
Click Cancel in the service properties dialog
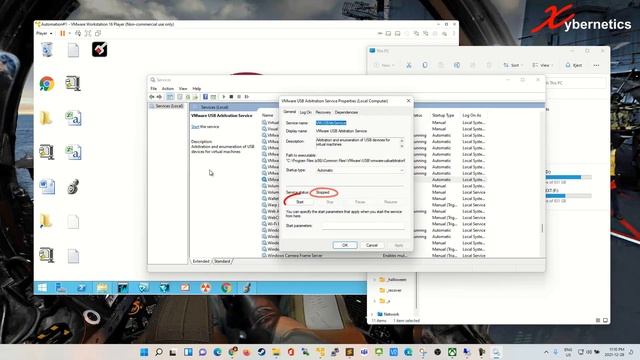(372, 245)
